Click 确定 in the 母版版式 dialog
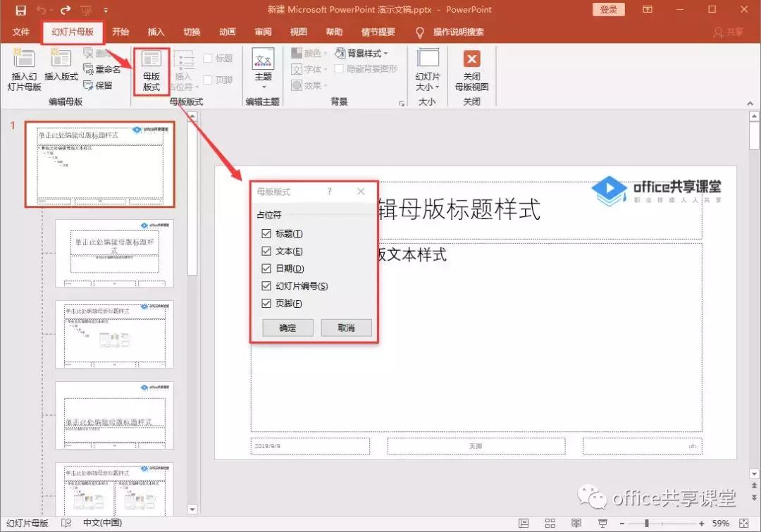Image resolution: width=761 pixels, height=532 pixels. click(x=287, y=328)
